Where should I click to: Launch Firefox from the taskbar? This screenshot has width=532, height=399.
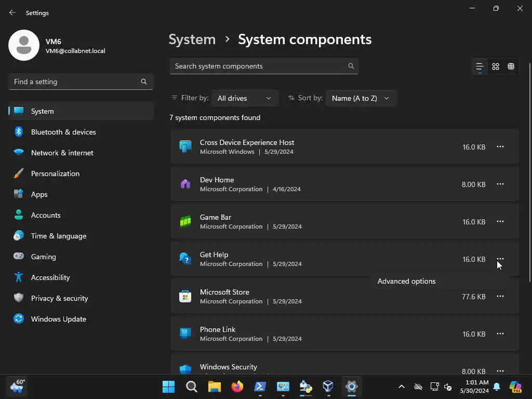(237, 387)
